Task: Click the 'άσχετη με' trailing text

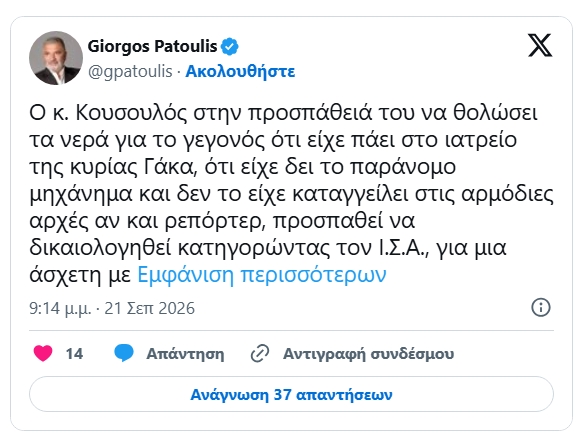Action: click(80, 276)
